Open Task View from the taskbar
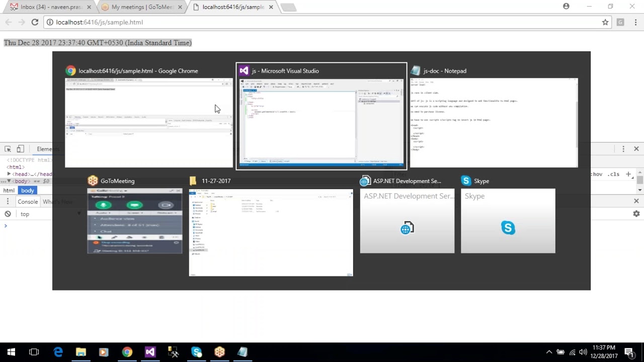The width and height of the screenshot is (644, 362). click(x=34, y=352)
